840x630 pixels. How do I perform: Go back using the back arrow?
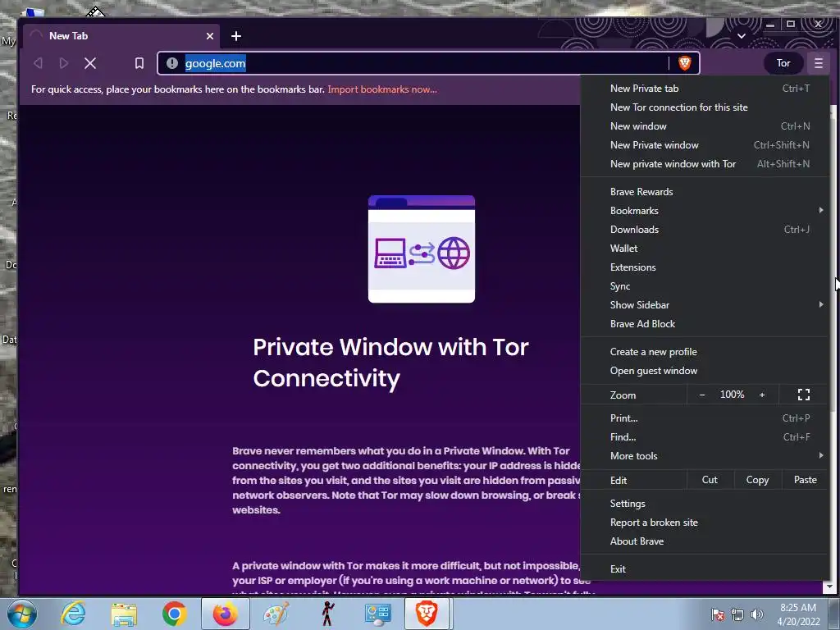38,63
